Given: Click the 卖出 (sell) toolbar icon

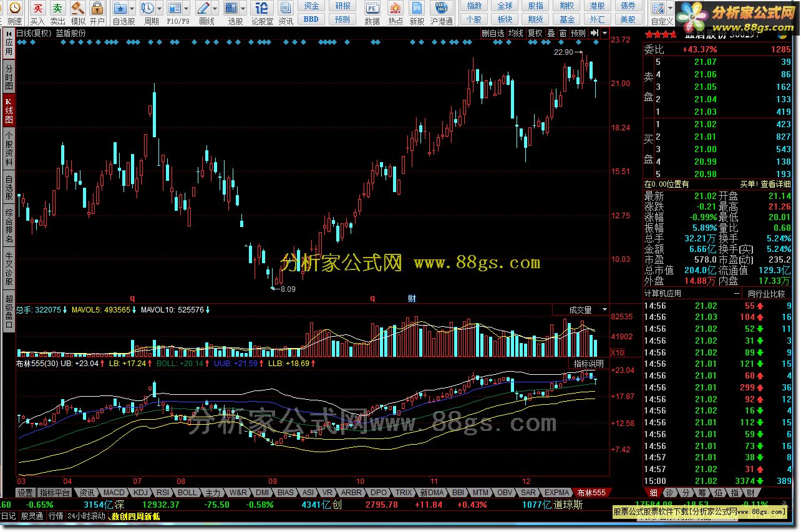Looking at the screenshot, I should (x=57, y=8).
